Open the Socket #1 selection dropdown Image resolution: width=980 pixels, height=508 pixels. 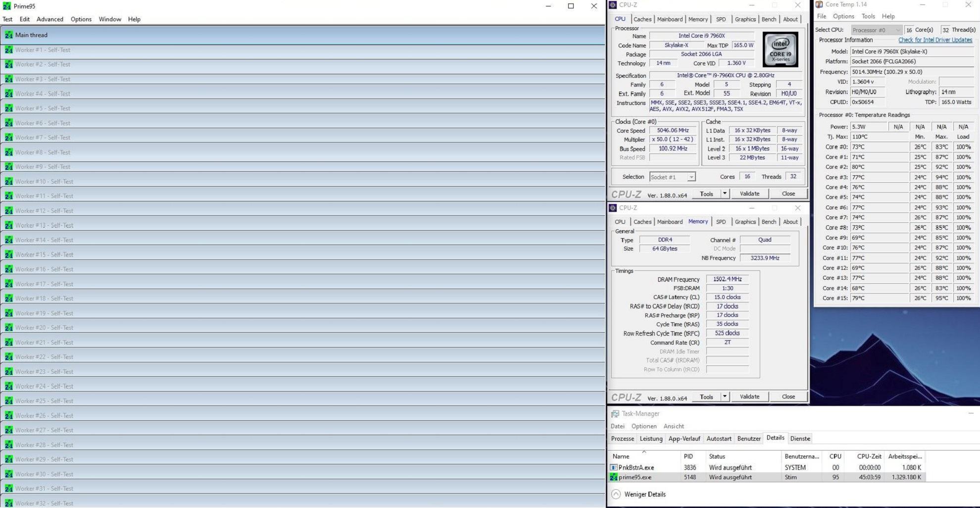coord(672,177)
